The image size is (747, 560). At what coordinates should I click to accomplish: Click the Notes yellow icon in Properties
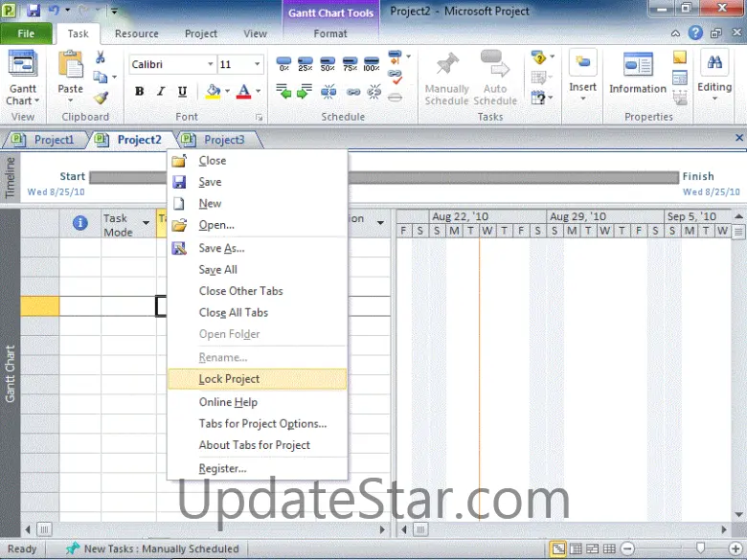(680, 57)
